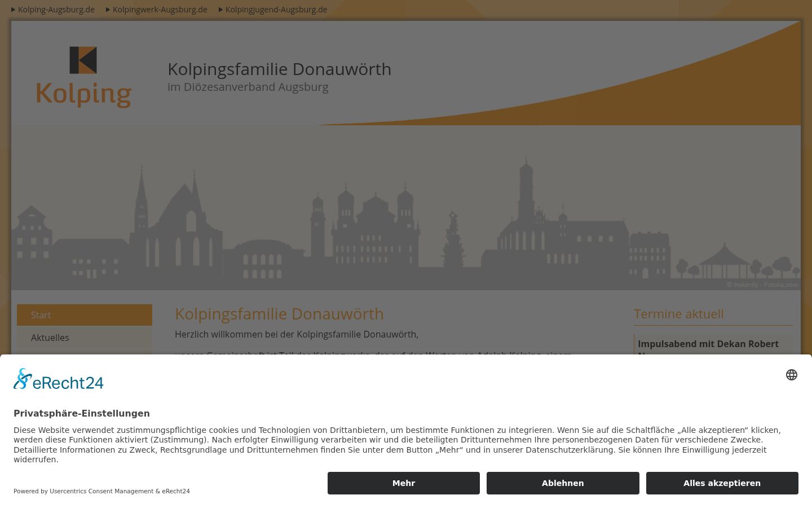The width and height of the screenshot is (812, 508).
Task: Click the Herzlich willkommen welcome sentence
Action: [x=297, y=334]
